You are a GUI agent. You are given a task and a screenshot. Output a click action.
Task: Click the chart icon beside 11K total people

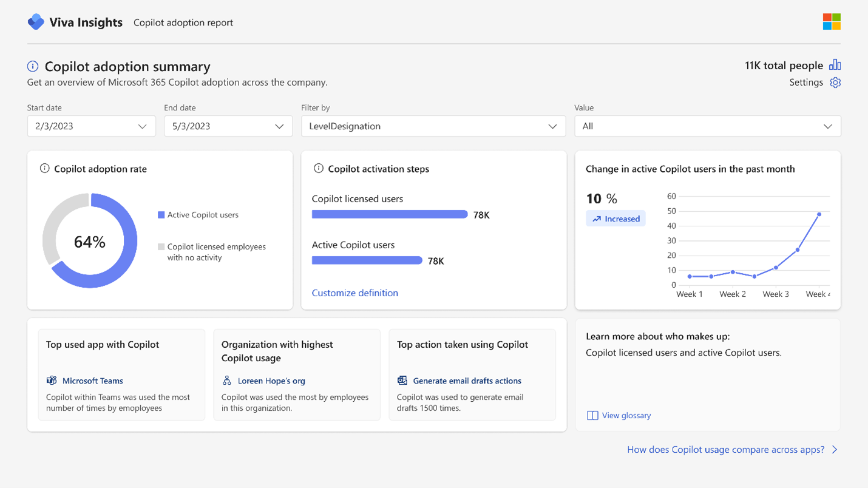coord(835,65)
